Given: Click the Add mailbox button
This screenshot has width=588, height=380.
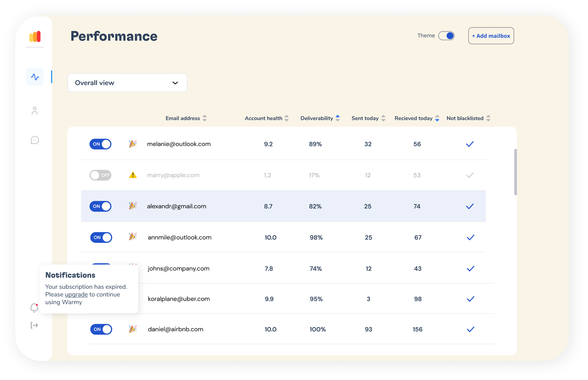Looking at the screenshot, I should tap(491, 36).
